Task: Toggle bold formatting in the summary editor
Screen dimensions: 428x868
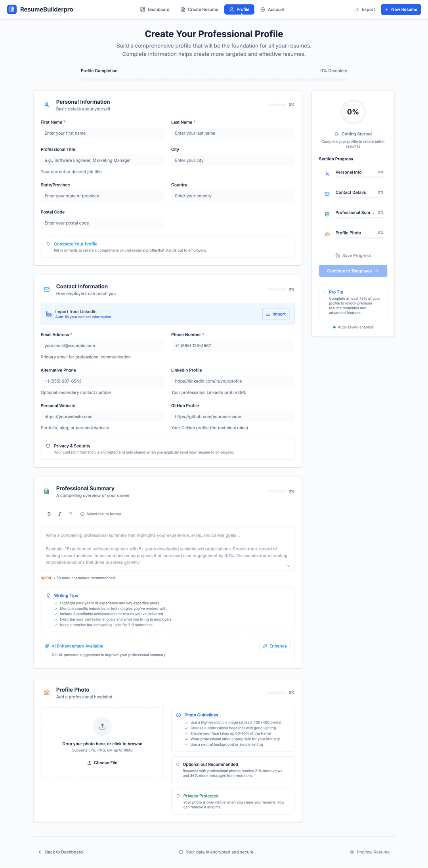Action: pos(49,514)
